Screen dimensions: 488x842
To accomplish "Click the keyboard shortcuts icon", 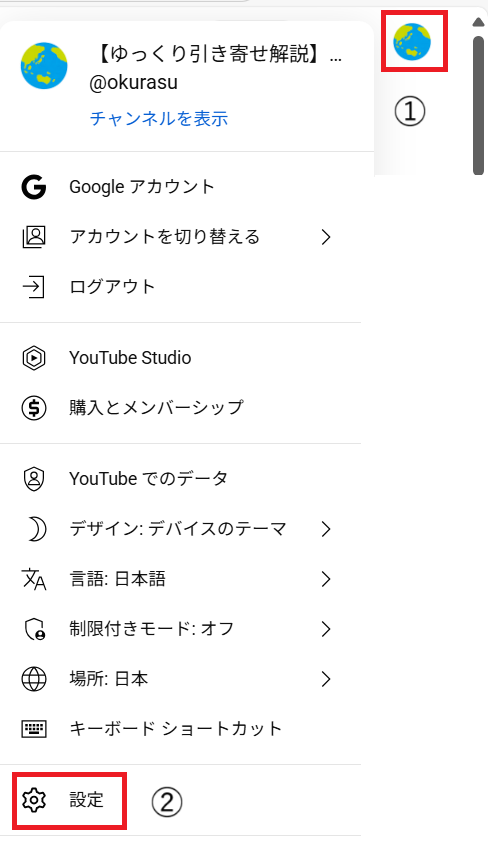I will click(34, 729).
